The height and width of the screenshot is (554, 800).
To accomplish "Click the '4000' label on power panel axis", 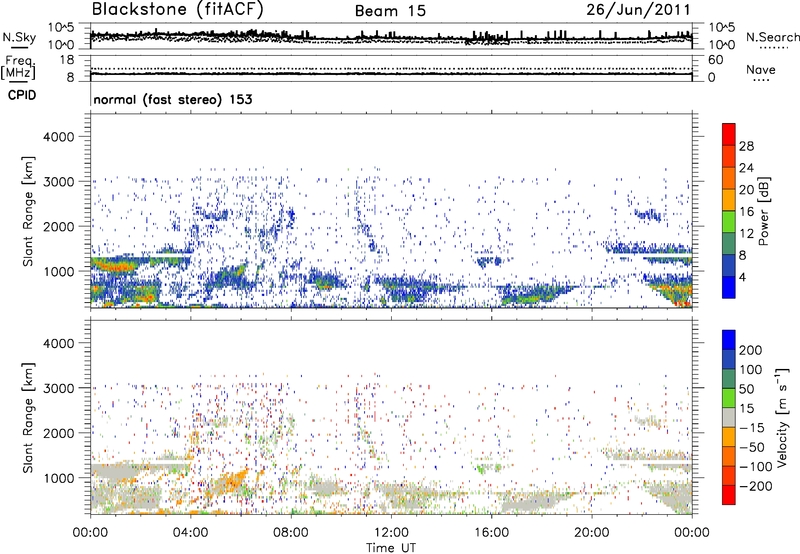I will click(x=58, y=137).
